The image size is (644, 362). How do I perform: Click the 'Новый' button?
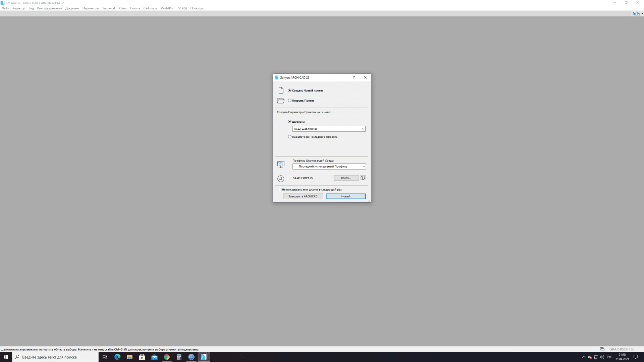[x=346, y=196]
